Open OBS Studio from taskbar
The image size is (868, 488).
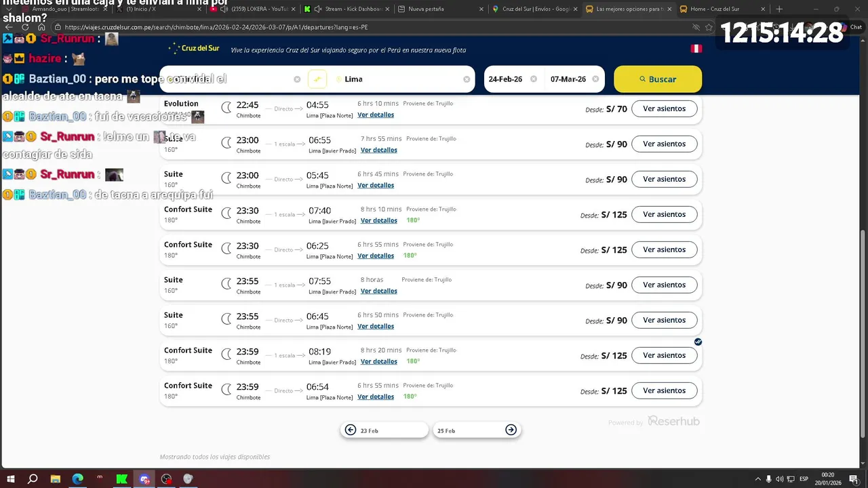[x=166, y=479]
